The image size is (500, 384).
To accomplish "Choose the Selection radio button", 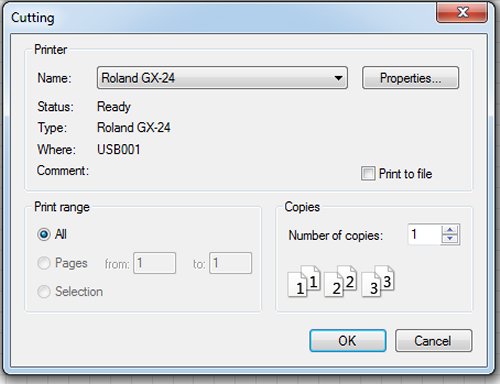I will (x=44, y=292).
